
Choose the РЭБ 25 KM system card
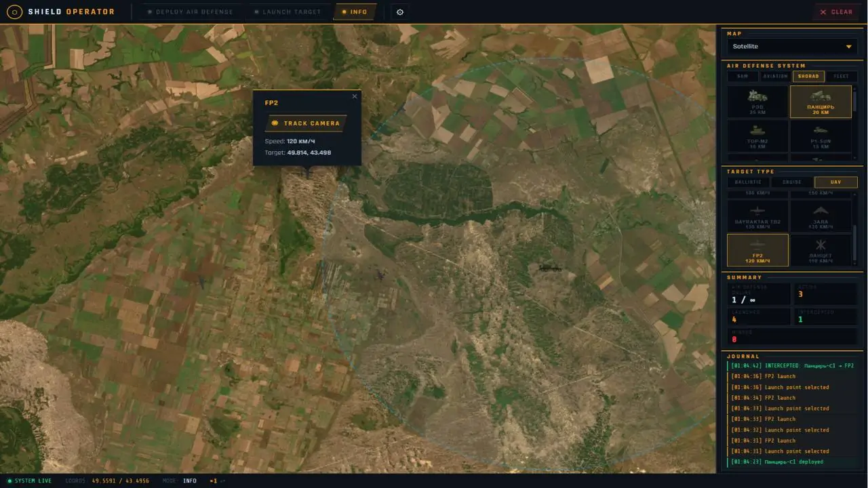point(757,102)
